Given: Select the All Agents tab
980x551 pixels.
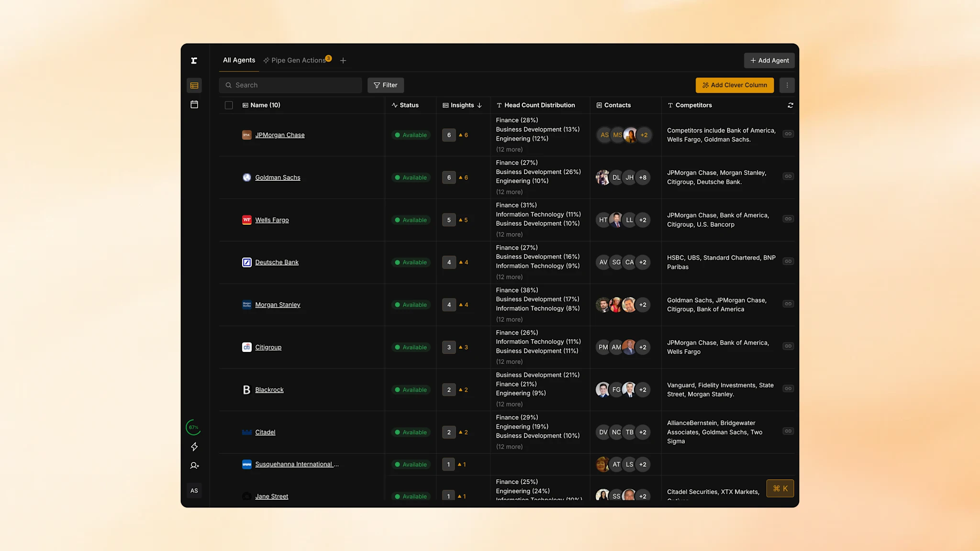Looking at the screenshot, I should (239, 60).
